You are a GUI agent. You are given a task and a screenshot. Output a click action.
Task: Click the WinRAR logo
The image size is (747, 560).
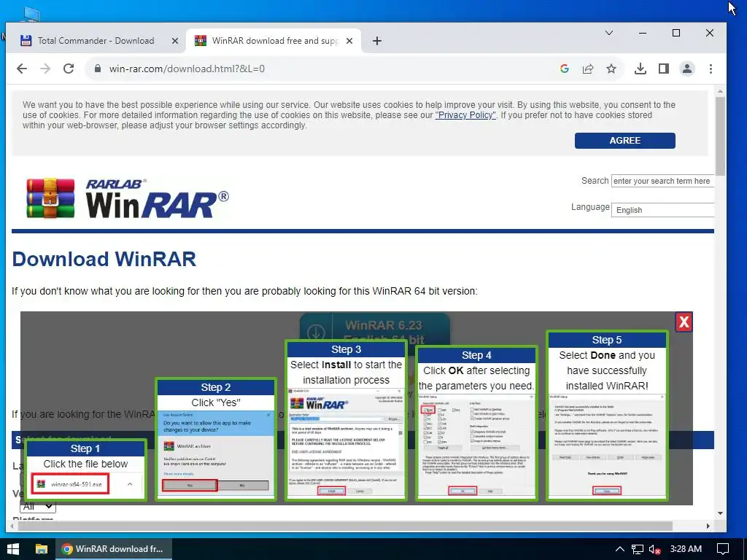pos(128,198)
